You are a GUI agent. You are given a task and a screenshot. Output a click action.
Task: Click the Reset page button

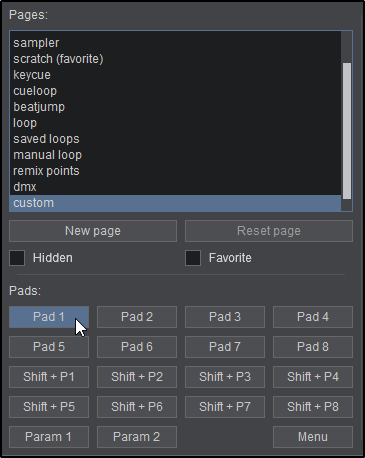coord(269,231)
